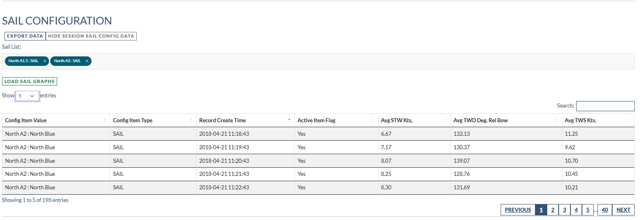Sort by Avg TWD Deg. Rel Bow column
The height and width of the screenshot is (220, 644).
coord(505,120)
